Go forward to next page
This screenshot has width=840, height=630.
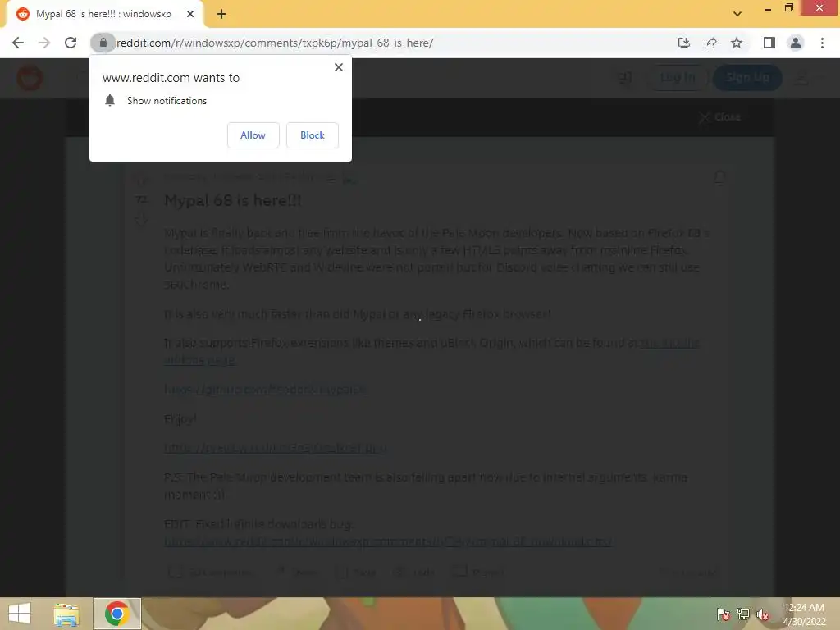[44, 43]
